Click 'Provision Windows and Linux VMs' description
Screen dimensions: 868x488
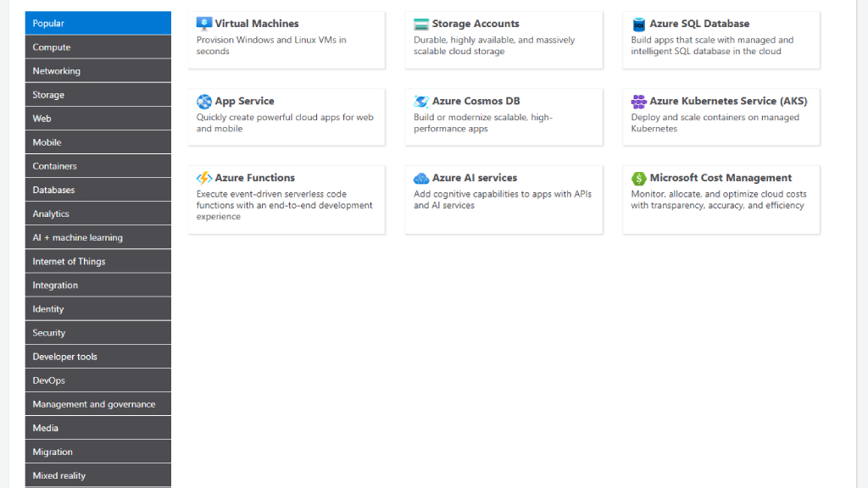tap(271, 46)
